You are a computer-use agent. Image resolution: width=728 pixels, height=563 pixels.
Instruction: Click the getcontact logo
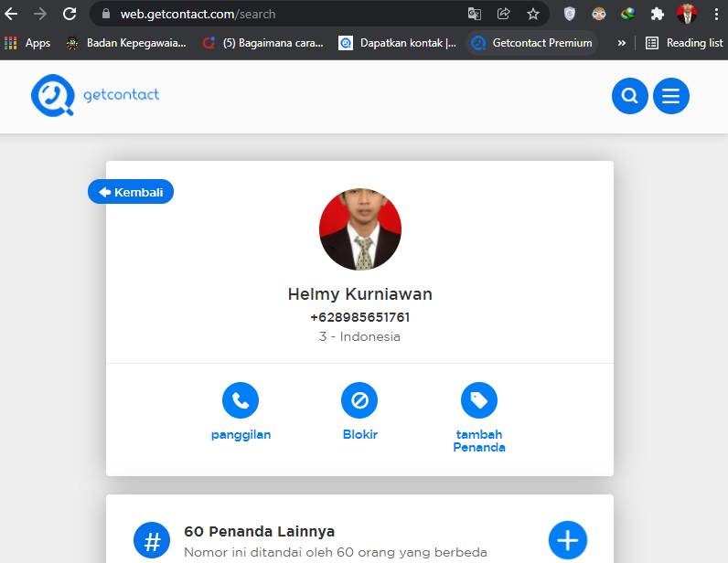pos(95,95)
